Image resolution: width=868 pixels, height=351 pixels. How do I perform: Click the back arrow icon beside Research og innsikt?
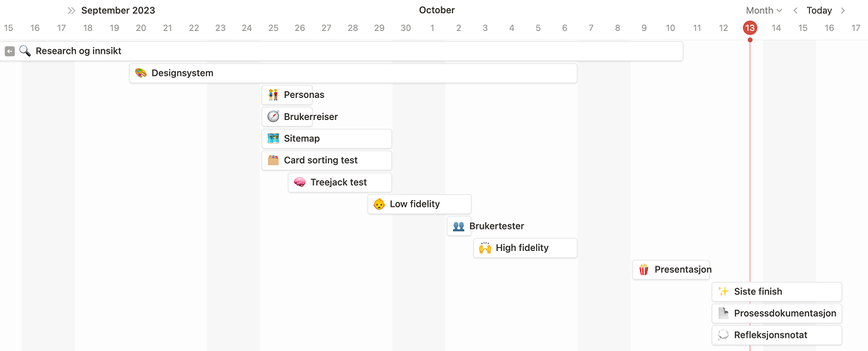pos(10,52)
